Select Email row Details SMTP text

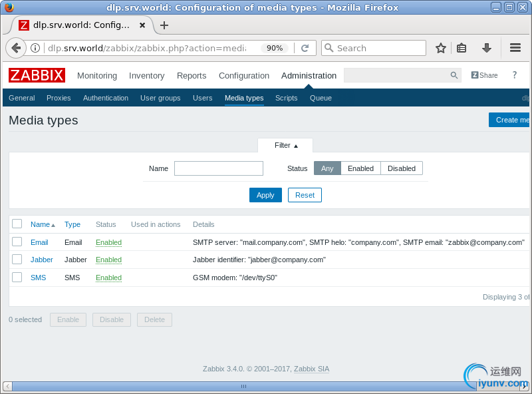click(x=358, y=242)
